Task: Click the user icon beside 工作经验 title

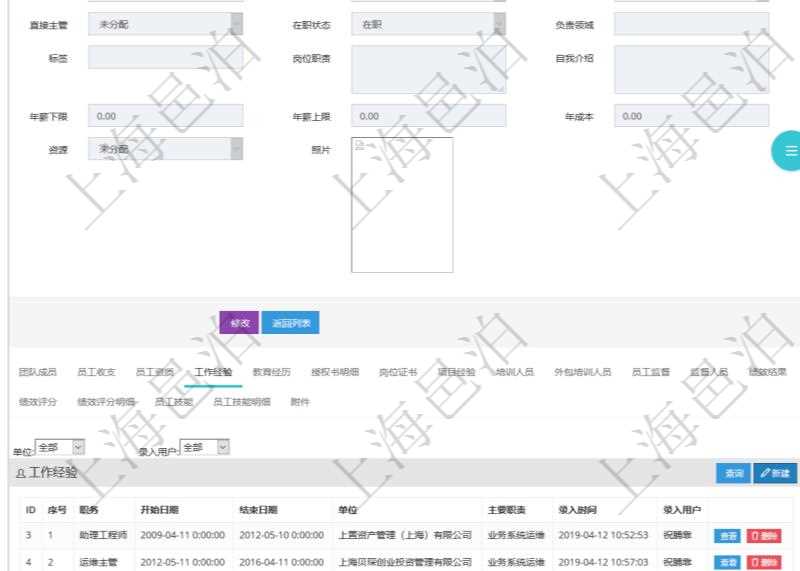Action: point(20,474)
